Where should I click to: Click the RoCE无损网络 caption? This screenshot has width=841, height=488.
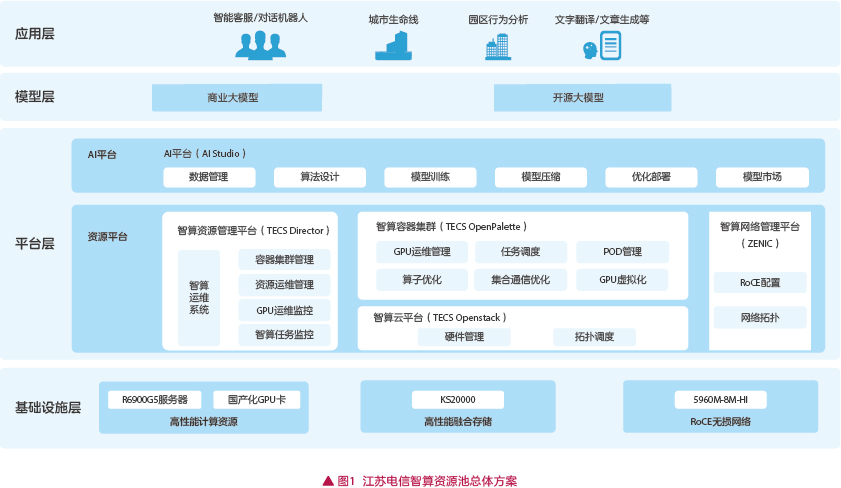pos(720,422)
